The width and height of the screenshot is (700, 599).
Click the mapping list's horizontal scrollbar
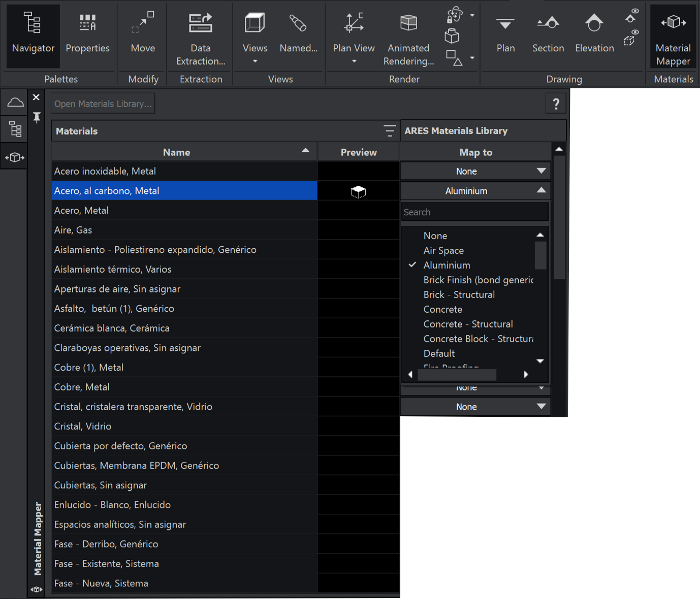click(x=457, y=375)
